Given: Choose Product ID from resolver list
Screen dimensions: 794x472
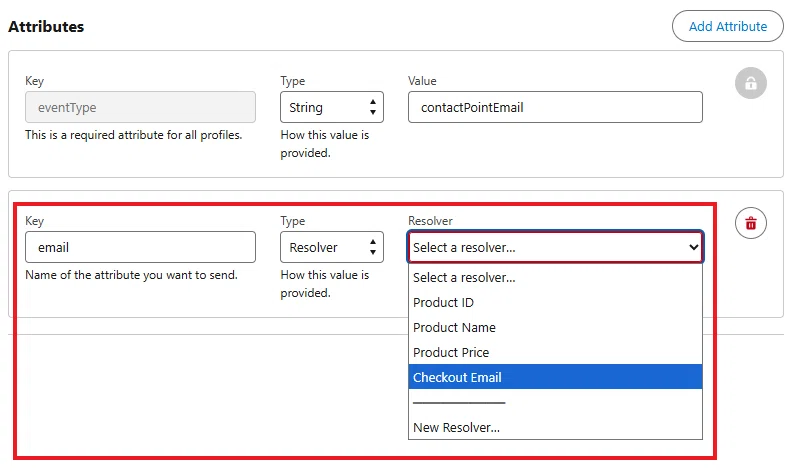Looking at the screenshot, I should (555, 302).
